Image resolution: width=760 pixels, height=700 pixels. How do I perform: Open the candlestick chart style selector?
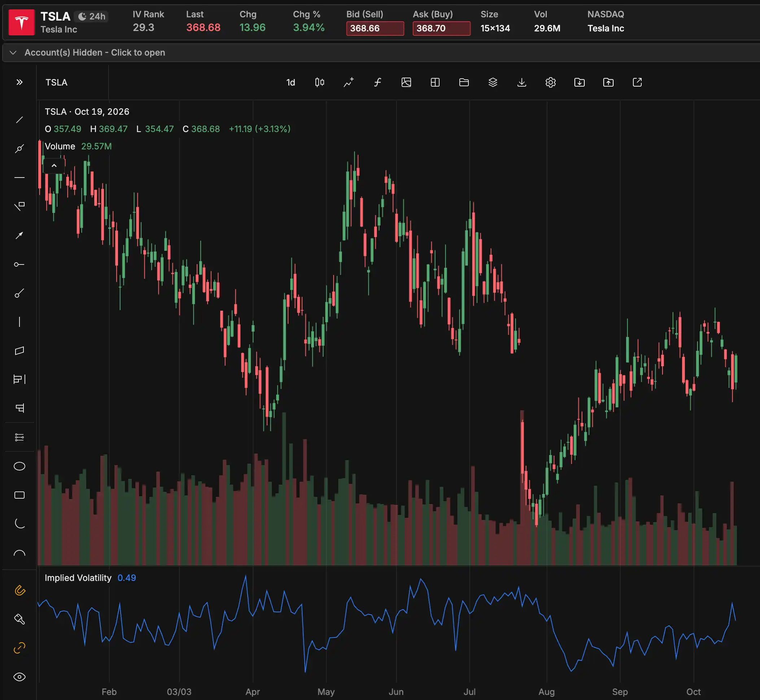tap(319, 82)
